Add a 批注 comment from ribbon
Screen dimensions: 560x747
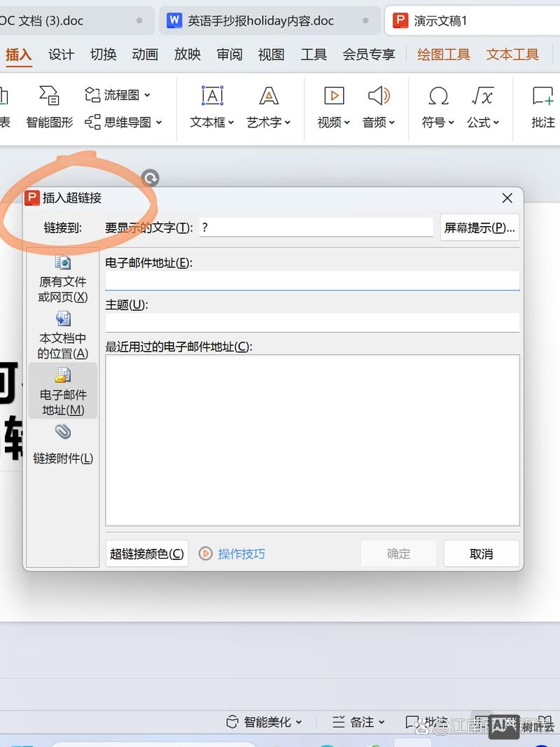[x=542, y=97]
